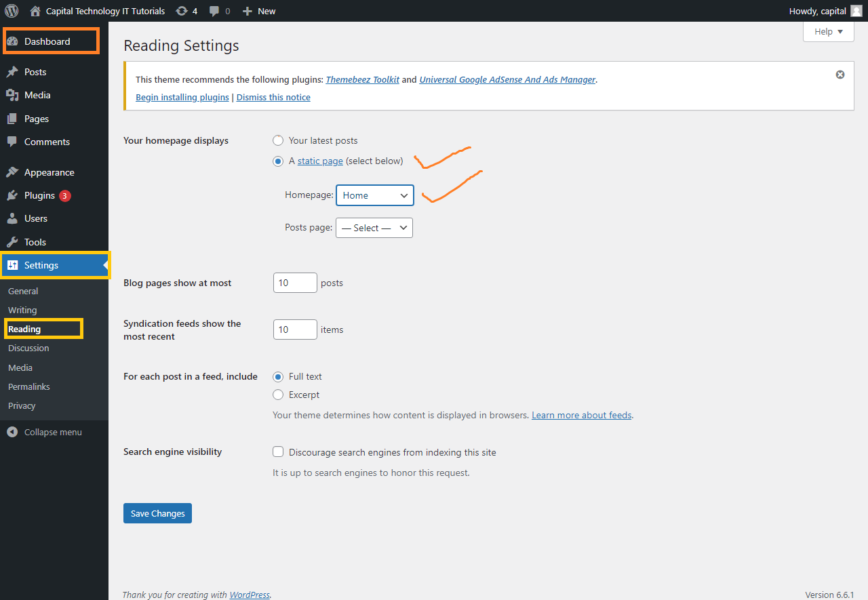This screenshot has width=868, height=600.
Task: Click the WordPress logo icon
Action: [12, 11]
